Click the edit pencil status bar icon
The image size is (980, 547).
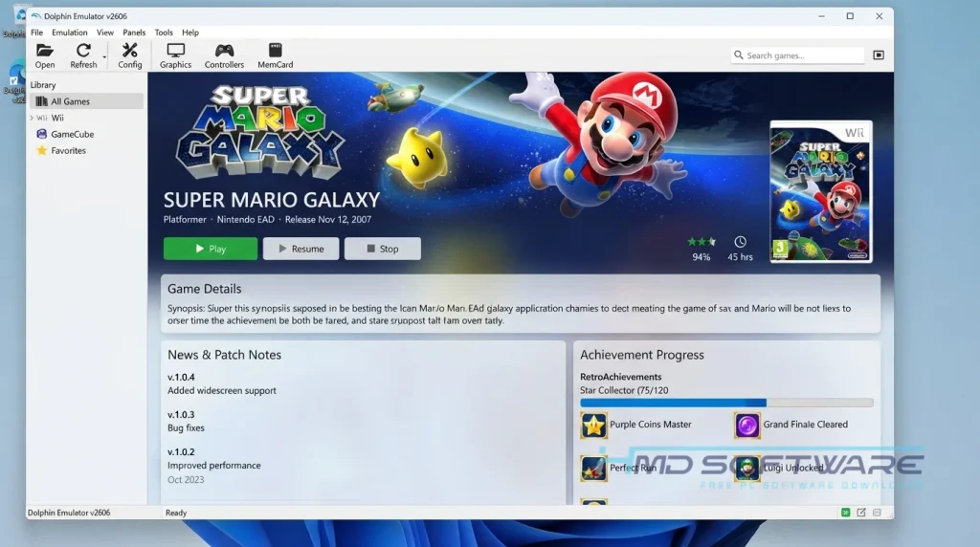(x=861, y=513)
